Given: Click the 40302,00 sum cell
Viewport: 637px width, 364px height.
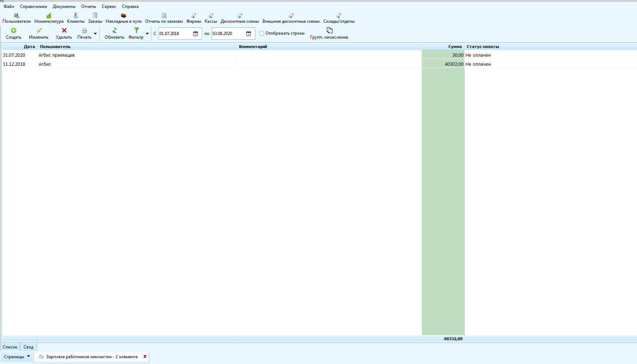Looking at the screenshot, I should click(x=443, y=64).
